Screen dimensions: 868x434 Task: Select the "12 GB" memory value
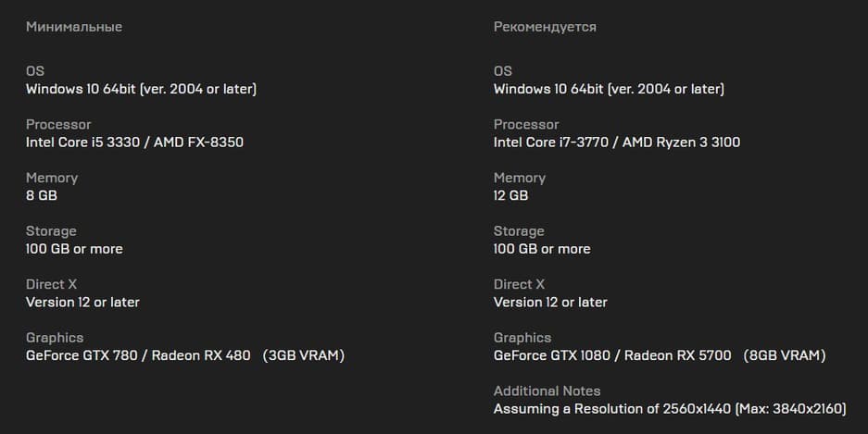[x=510, y=195]
